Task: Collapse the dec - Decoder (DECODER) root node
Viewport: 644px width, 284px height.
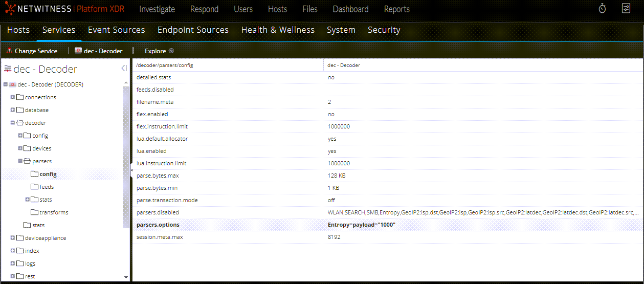Action: pos(5,84)
